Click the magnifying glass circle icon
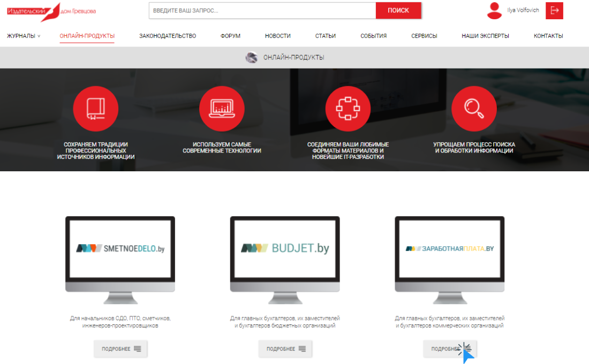The image size is (589, 364). click(474, 109)
